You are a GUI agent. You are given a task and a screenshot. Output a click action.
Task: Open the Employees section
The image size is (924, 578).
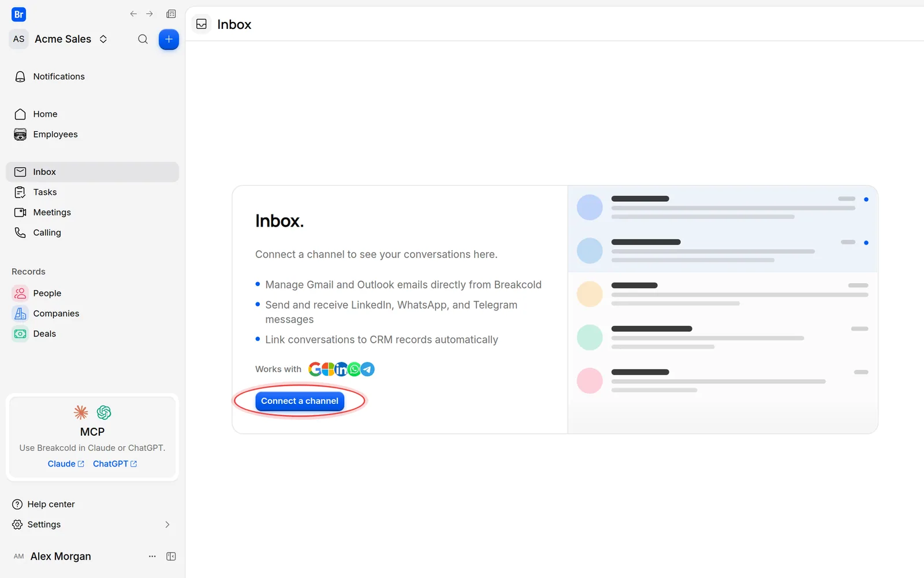(92, 134)
